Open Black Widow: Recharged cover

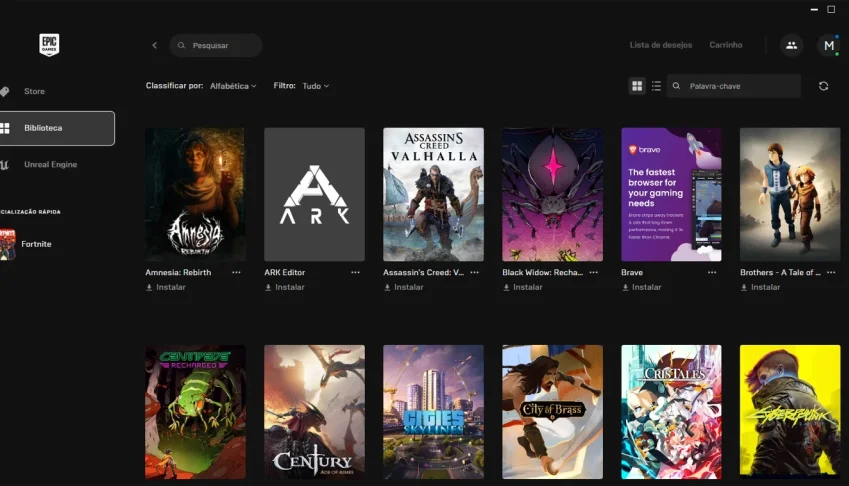552,194
